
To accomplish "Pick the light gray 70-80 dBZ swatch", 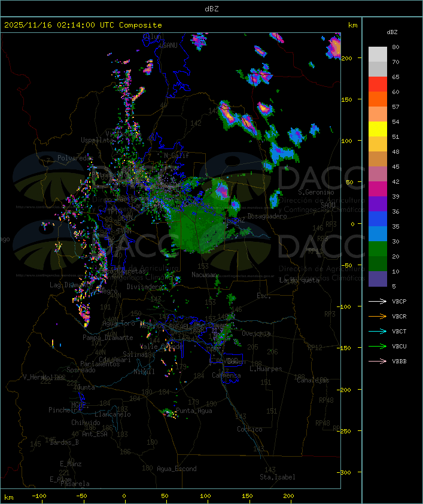I will pos(378,54).
